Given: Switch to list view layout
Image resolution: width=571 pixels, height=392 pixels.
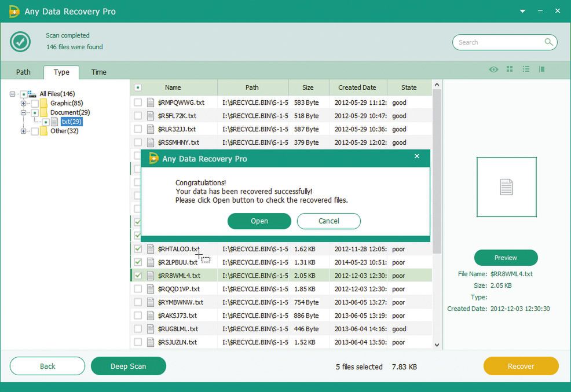Looking at the screenshot, I should pos(526,69).
